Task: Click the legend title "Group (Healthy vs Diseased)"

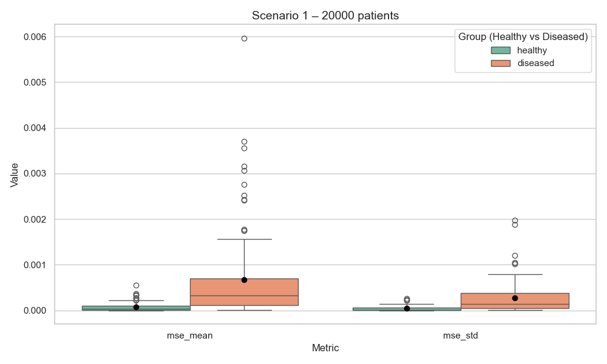Action: 523,37
